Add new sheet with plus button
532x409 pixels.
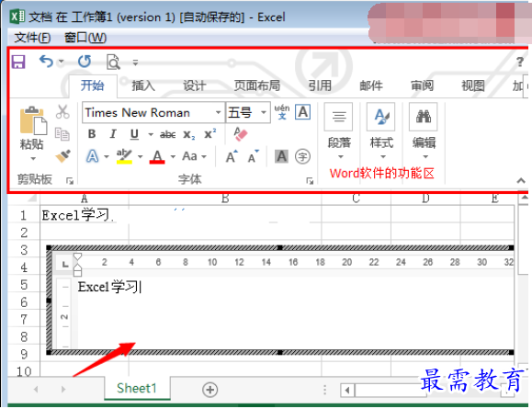tap(210, 390)
